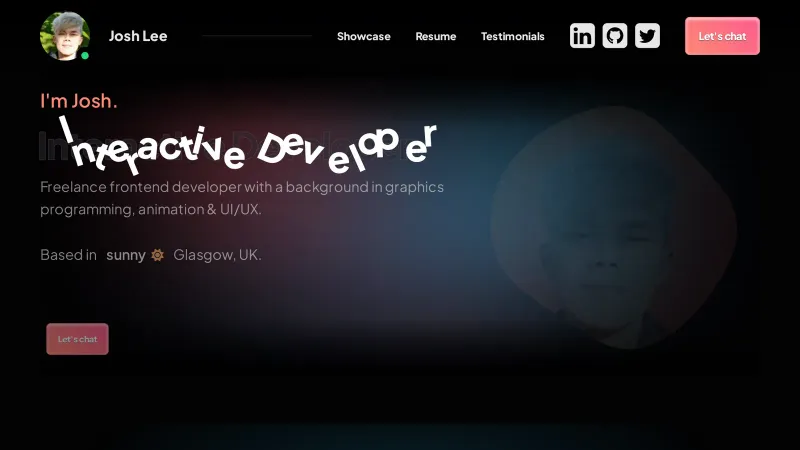This screenshot has width=800, height=450.
Task: Click the "I'm Josh." greeting text
Action: (79, 101)
